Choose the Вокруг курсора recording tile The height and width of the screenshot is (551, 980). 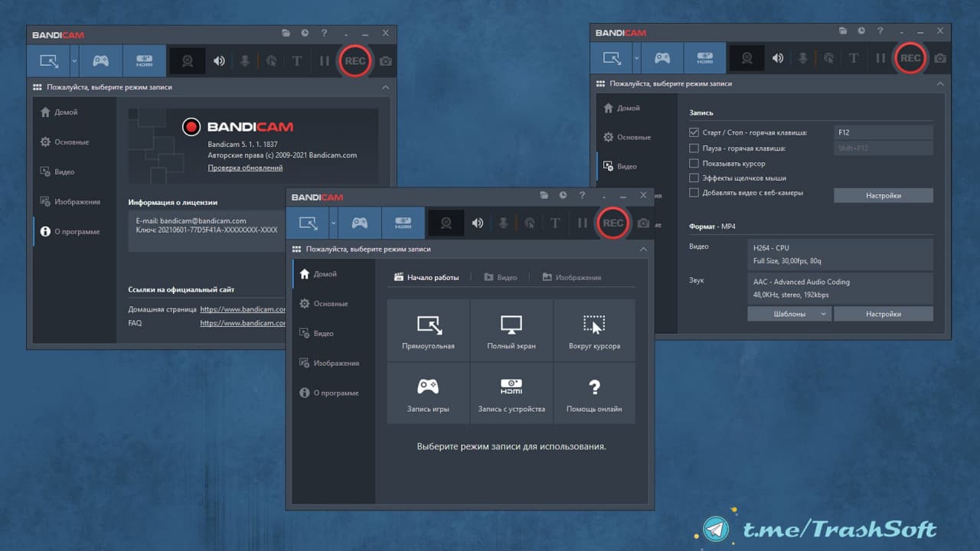[x=595, y=330]
